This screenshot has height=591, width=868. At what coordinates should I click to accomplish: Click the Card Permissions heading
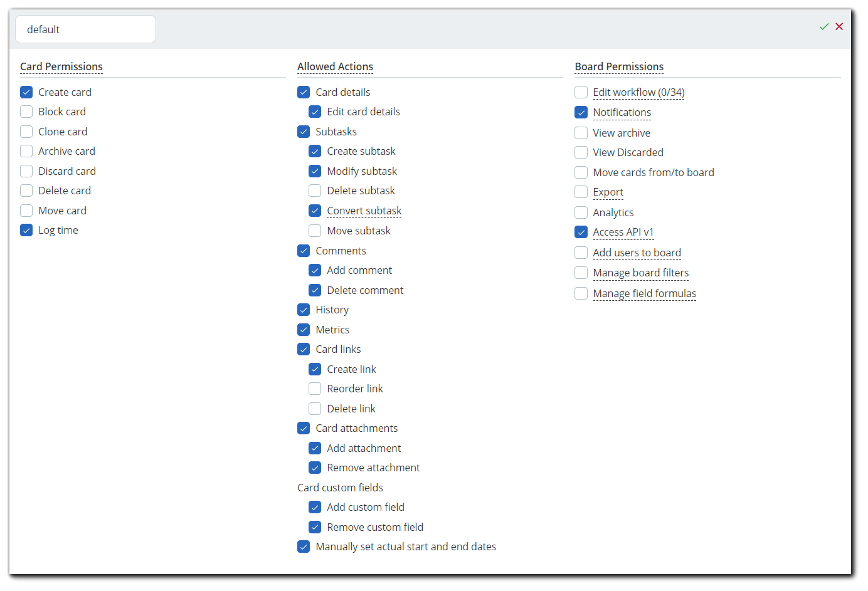[61, 66]
